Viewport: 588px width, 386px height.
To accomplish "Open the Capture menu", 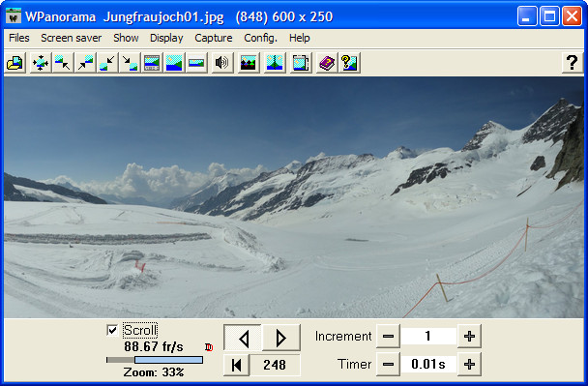I will coord(214,38).
